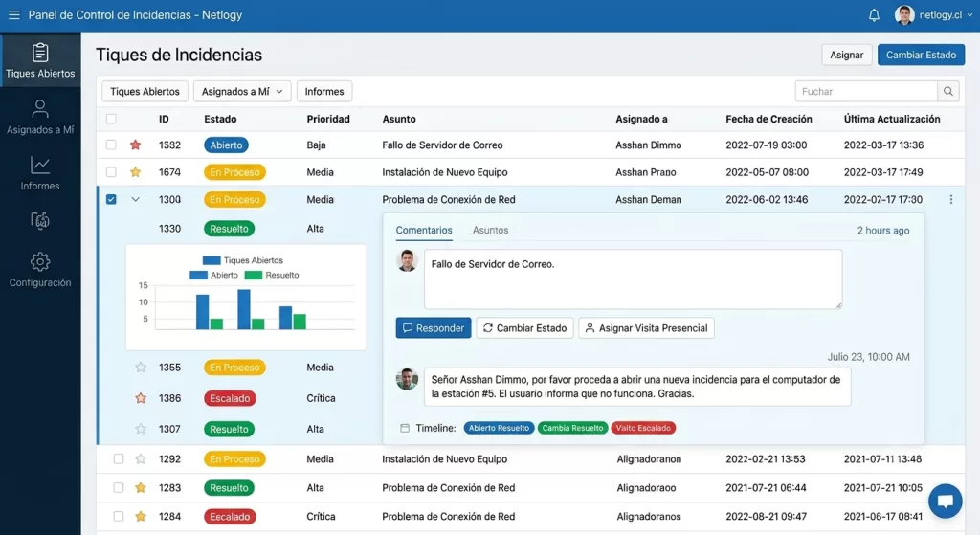980x535 pixels.
Task: Click Asignar Visita Presencial
Action: pos(646,328)
